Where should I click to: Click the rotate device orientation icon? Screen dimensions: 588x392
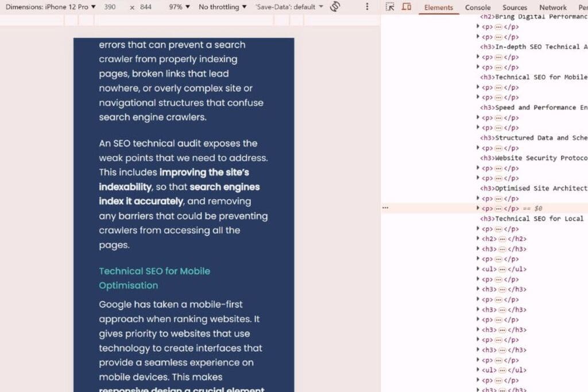335,7
